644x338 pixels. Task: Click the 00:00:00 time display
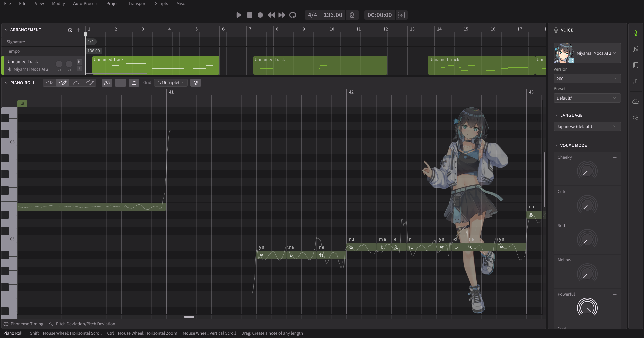point(380,15)
